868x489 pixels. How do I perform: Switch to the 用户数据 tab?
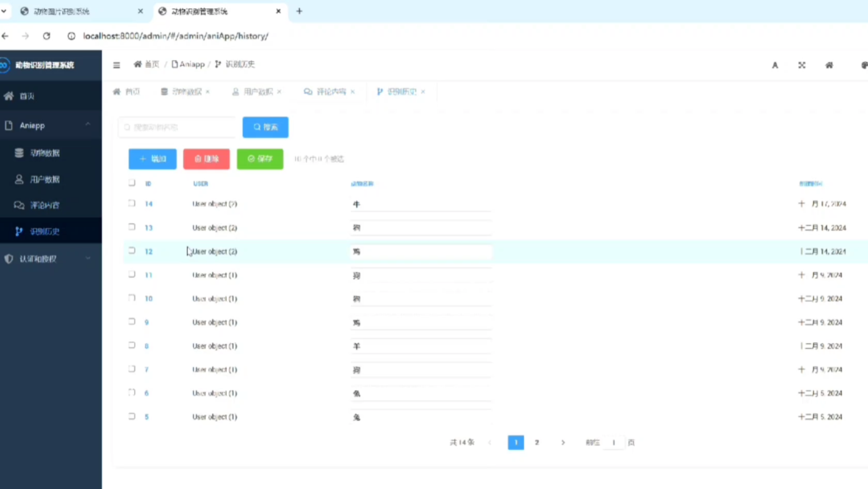[258, 92]
